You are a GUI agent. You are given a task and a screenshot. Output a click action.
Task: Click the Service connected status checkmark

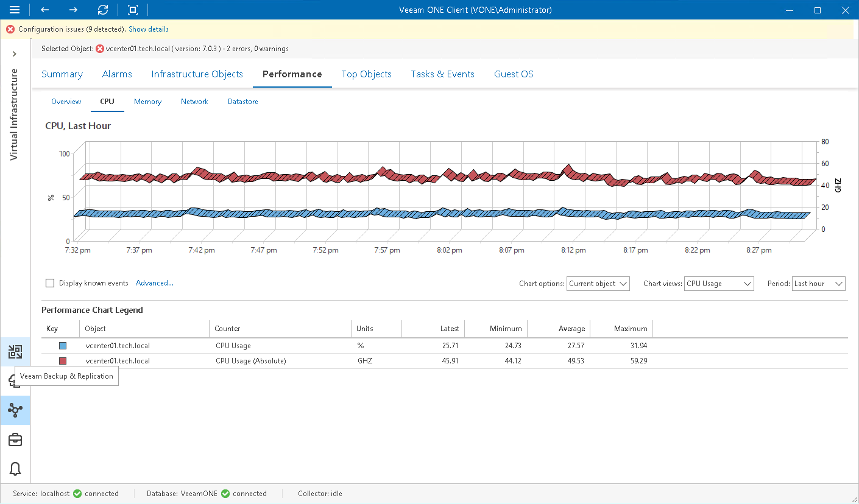(x=77, y=494)
